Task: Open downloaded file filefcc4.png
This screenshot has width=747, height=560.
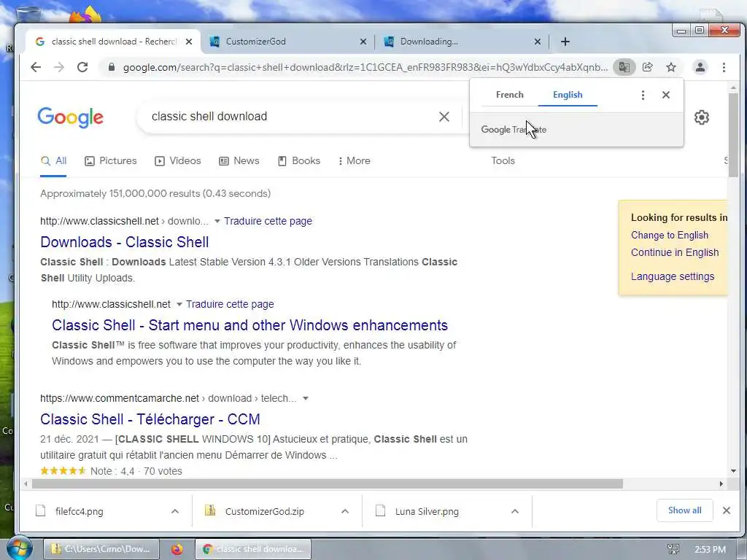Action: click(79, 511)
